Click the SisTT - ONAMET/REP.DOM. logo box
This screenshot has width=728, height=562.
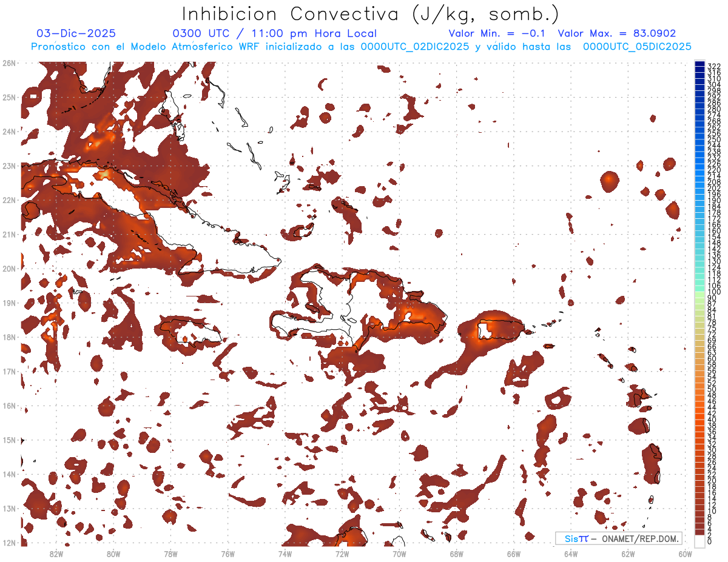[619, 538]
